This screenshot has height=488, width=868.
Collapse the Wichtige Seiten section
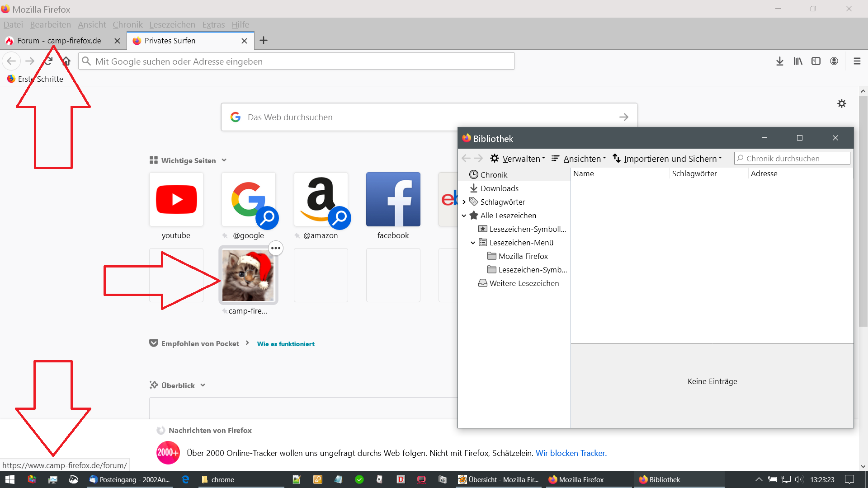(224, 160)
